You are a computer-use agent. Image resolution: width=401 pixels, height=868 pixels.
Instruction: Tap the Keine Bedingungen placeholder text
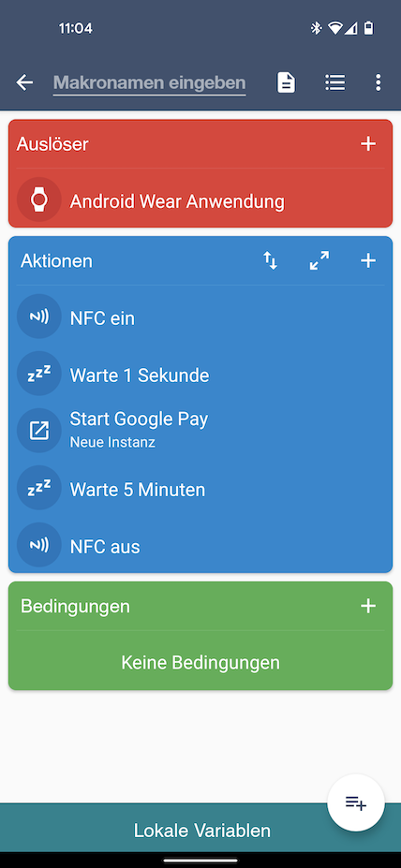click(x=200, y=662)
